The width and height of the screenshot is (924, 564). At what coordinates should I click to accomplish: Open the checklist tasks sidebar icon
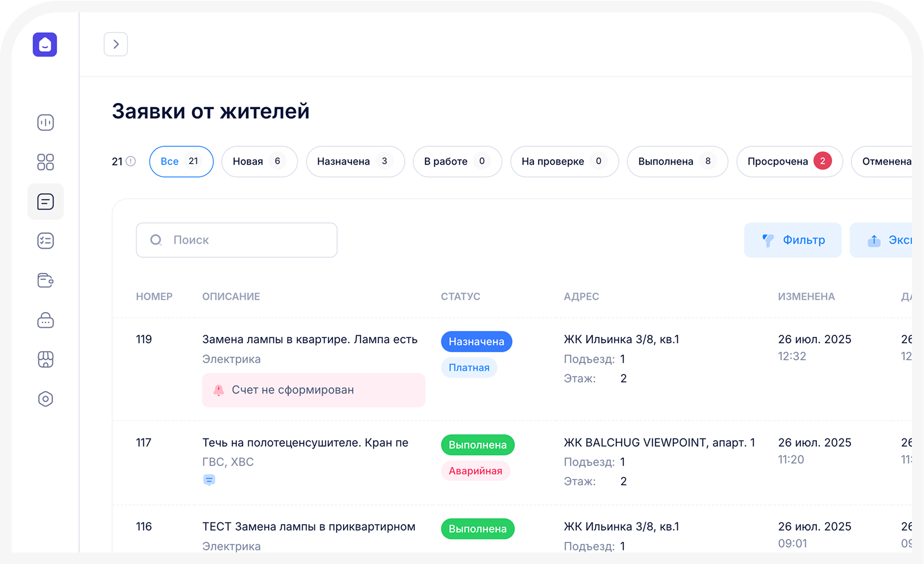click(x=45, y=241)
